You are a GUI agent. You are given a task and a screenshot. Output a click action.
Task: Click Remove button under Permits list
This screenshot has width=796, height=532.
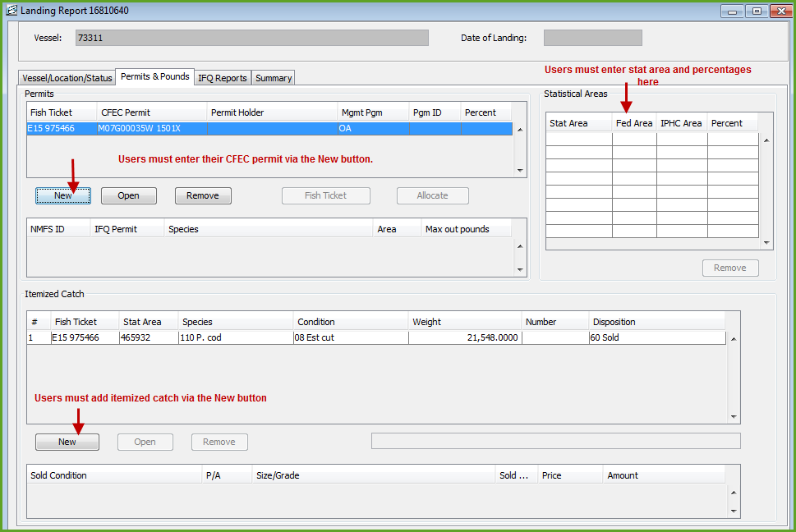(x=203, y=195)
